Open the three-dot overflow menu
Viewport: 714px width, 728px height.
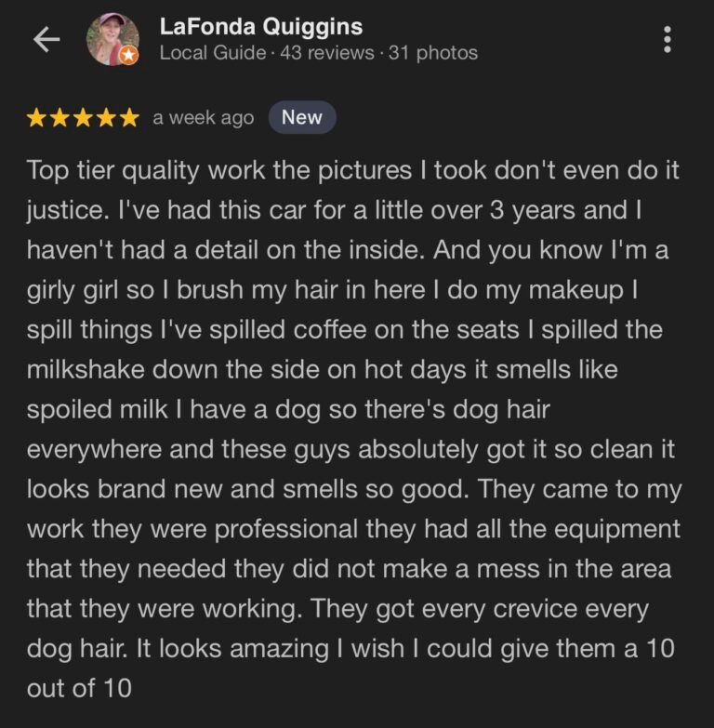[x=668, y=39]
